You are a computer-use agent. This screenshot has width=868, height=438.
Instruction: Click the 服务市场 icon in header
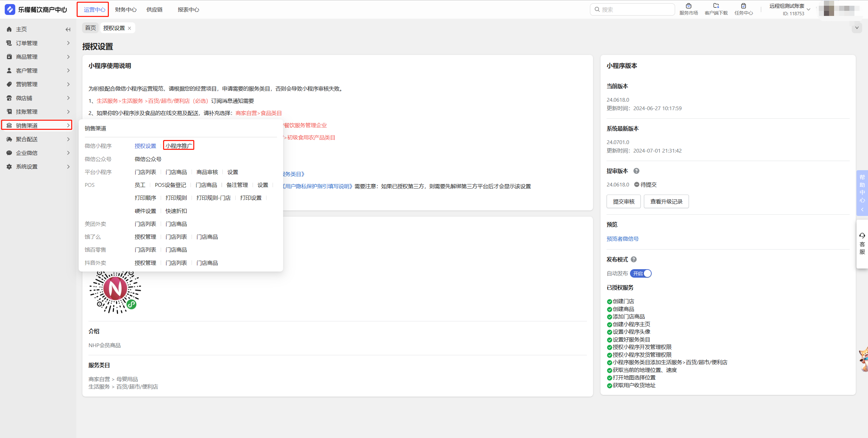[x=688, y=6]
